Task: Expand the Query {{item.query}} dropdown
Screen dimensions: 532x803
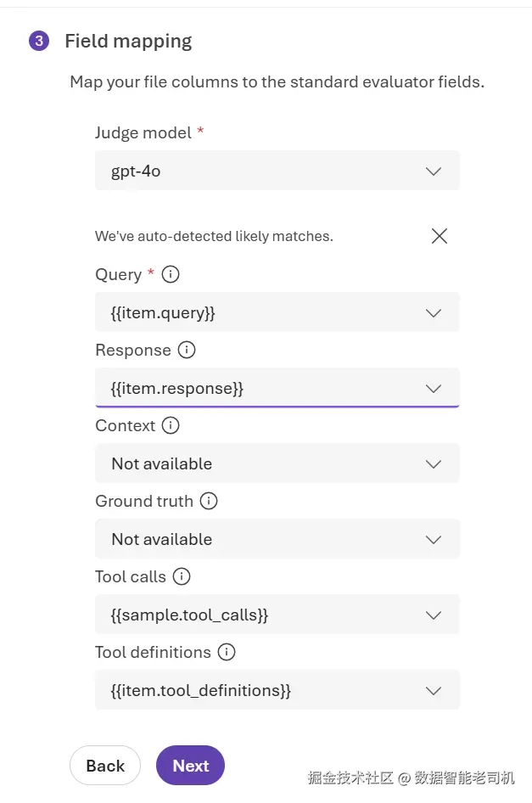Action: (x=277, y=313)
